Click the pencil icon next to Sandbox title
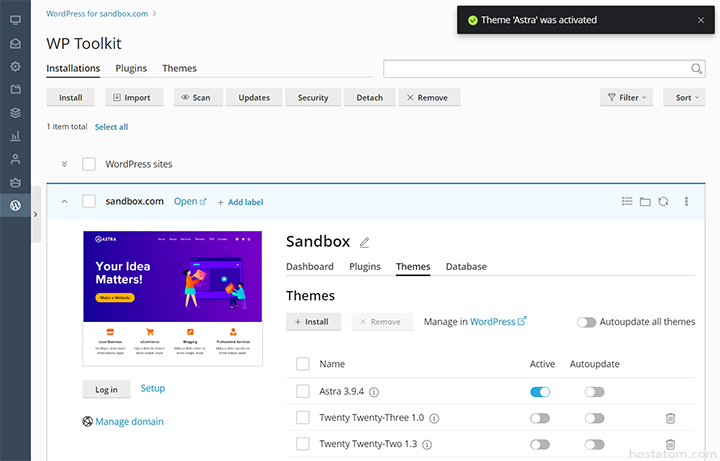This screenshot has width=720, height=461. pyautogui.click(x=365, y=242)
